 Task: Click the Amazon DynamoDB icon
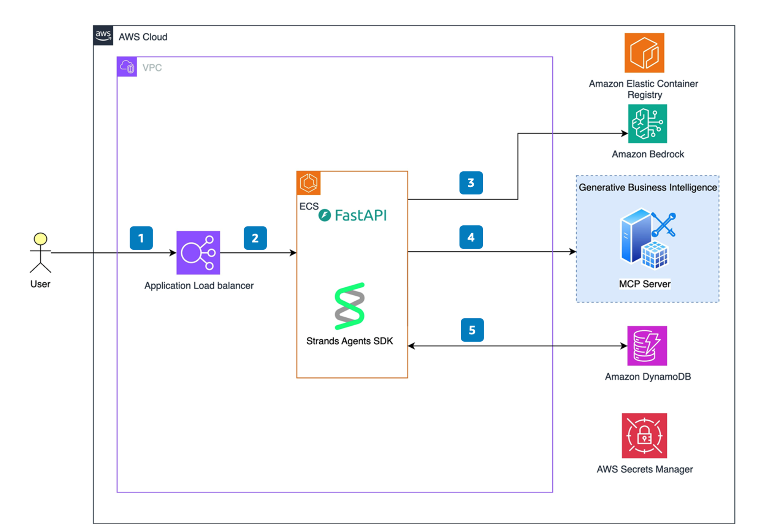pos(647,345)
